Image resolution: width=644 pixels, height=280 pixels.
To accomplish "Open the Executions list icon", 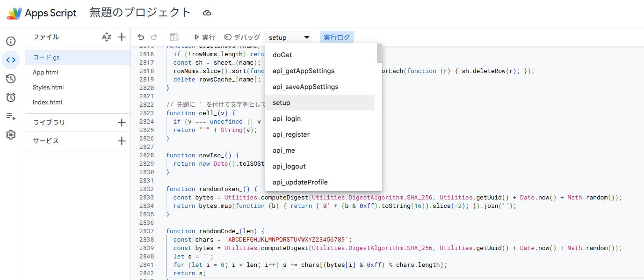I will 11,116.
